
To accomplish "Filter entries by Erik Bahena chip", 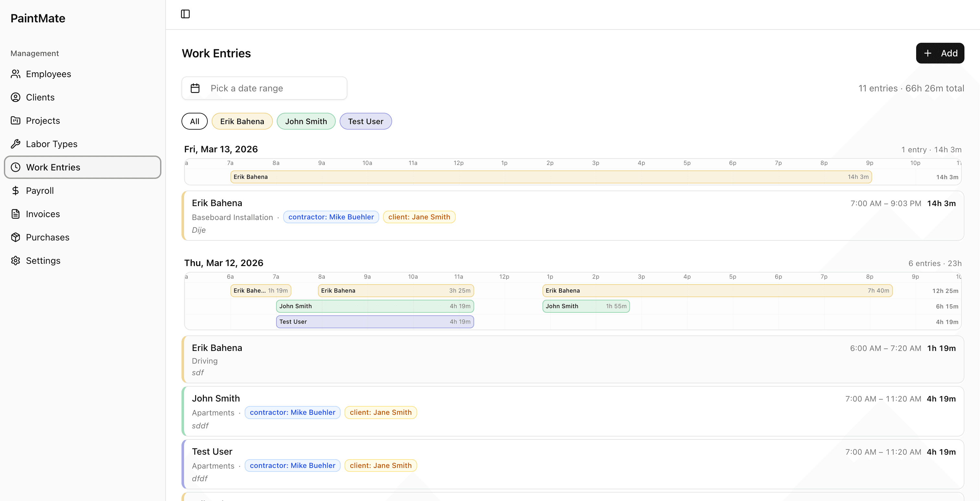I will (x=242, y=121).
